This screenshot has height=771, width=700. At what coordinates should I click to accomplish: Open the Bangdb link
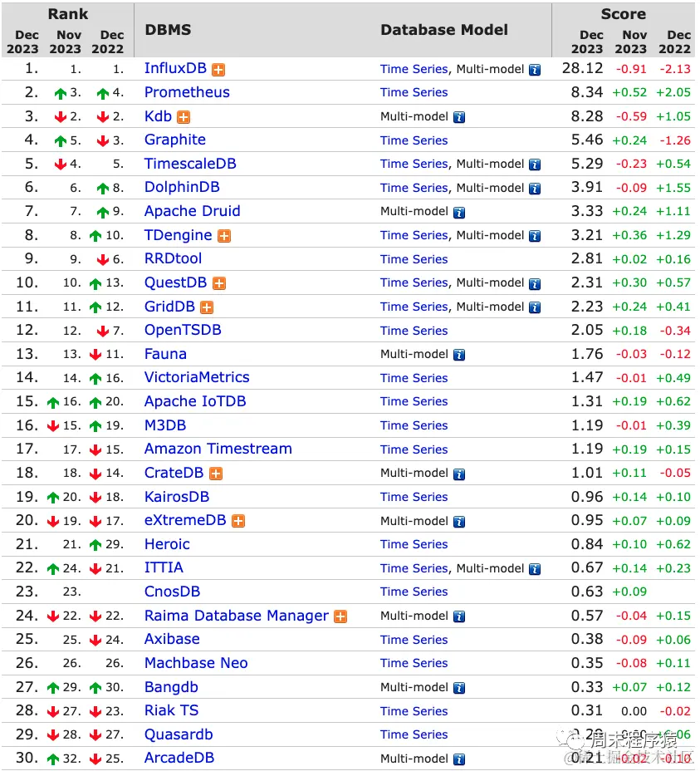[x=171, y=687]
